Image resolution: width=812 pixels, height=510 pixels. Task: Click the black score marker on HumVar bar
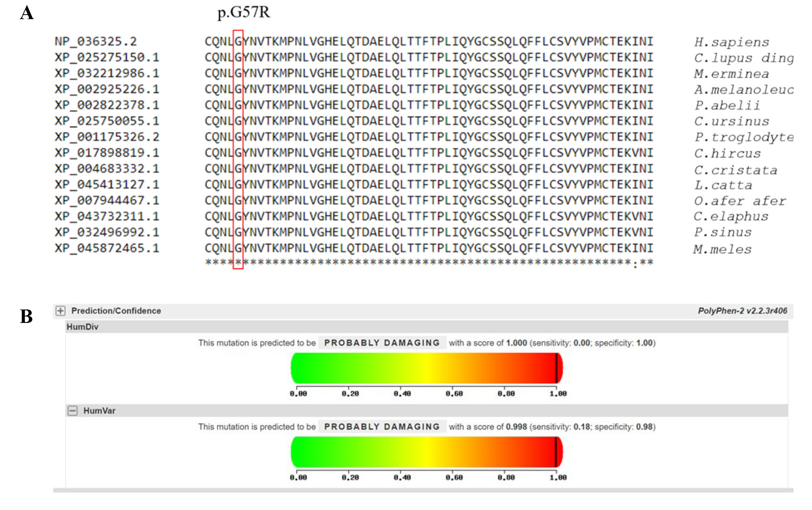point(555,452)
